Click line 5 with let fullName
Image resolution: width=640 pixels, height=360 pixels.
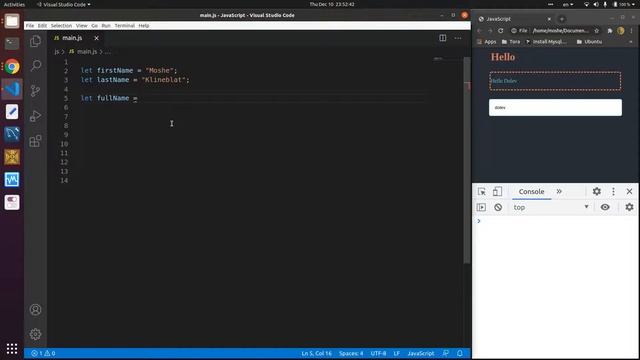coord(109,98)
